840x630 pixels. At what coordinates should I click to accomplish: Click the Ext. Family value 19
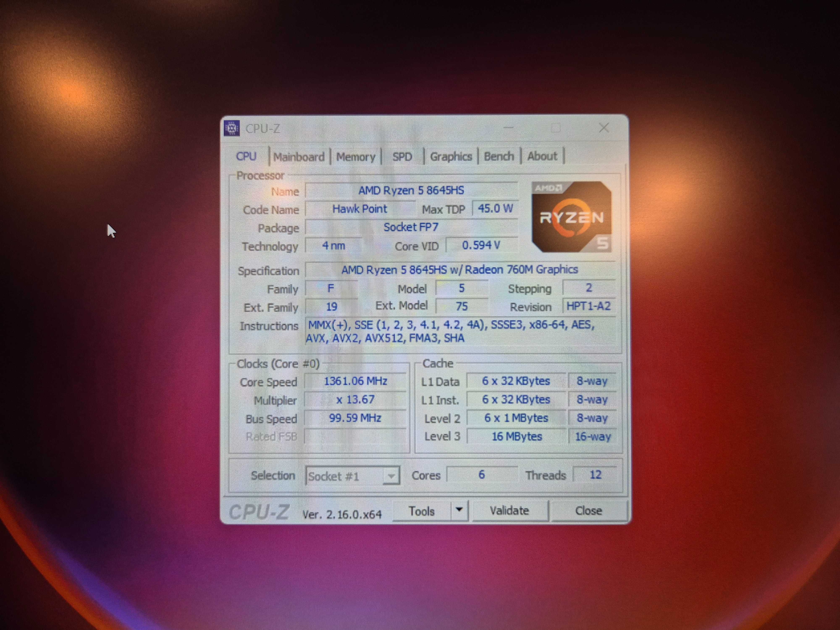(332, 307)
